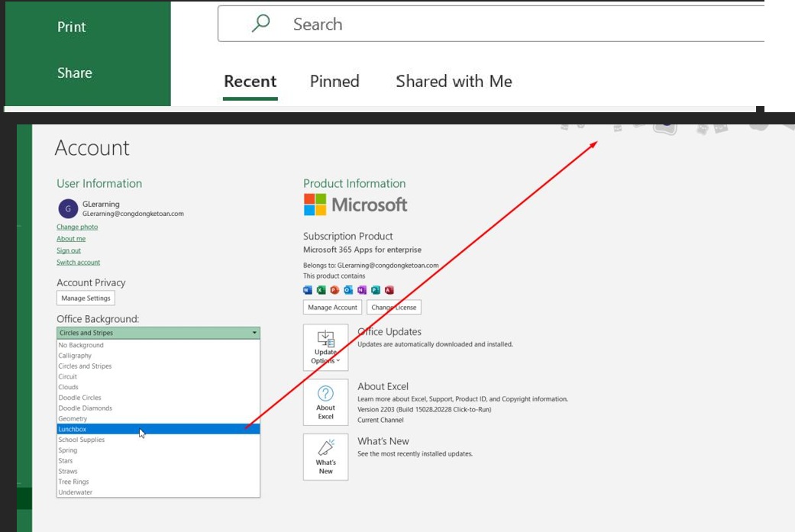Select Circuit background option
The height and width of the screenshot is (532, 795).
coord(158,376)
